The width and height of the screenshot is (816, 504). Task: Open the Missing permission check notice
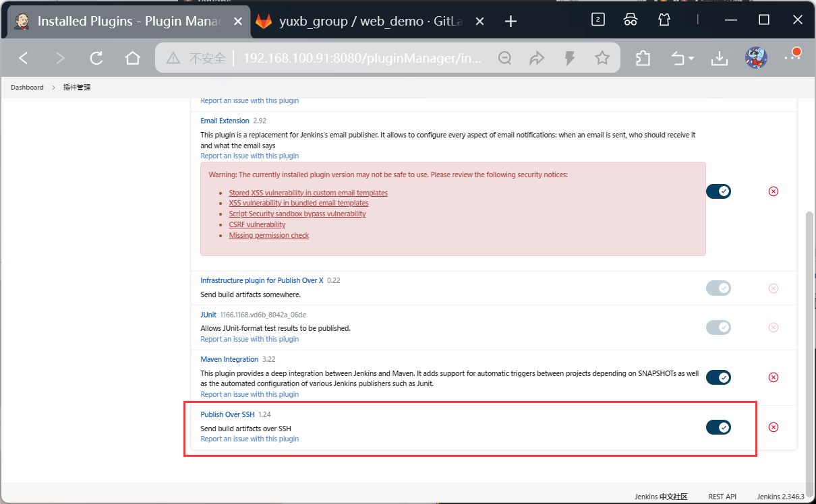tap(269, 235)
